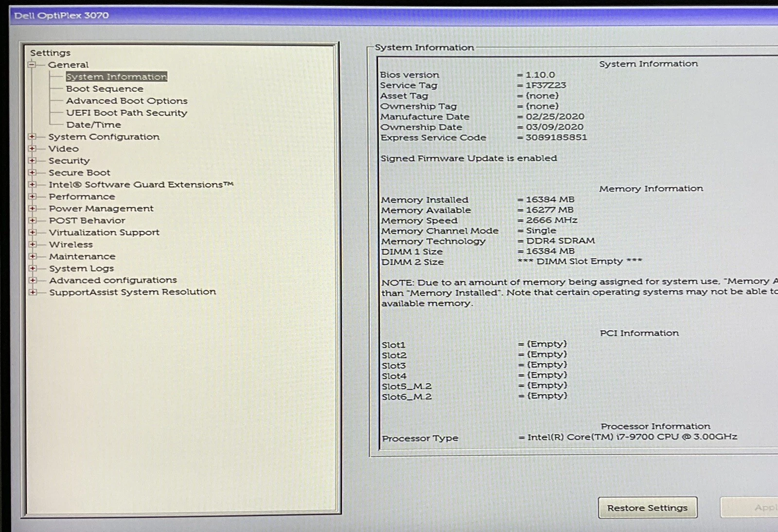Open UEFI Boot Path Security
This screenshot has height=532, width=778.
coord(127,113)
